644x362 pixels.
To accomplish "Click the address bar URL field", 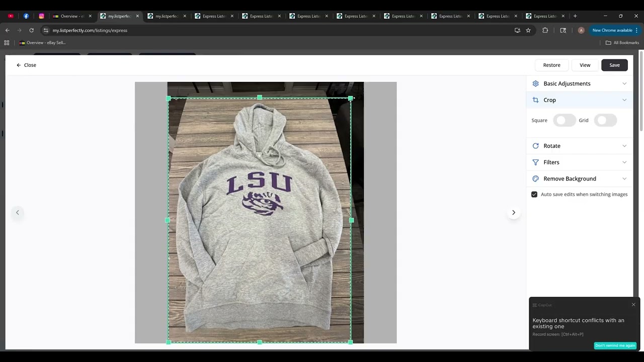I will [282, 30].
